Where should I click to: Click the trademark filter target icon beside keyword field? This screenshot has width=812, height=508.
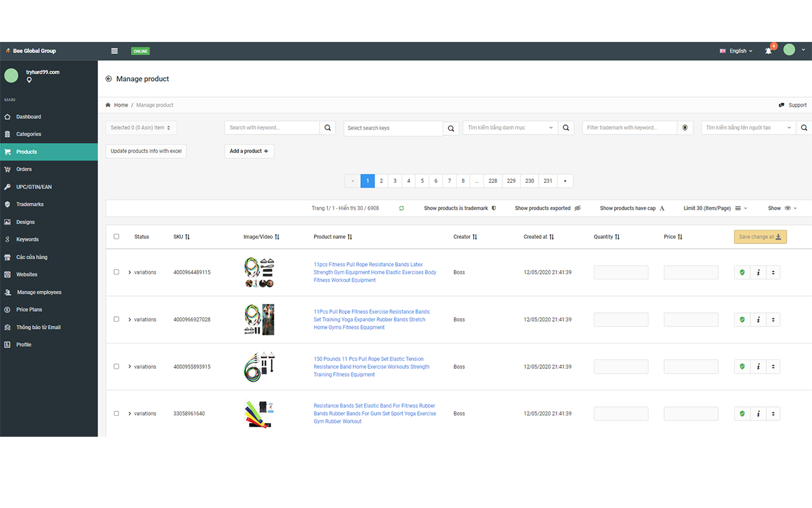click(x=684, y=127)
